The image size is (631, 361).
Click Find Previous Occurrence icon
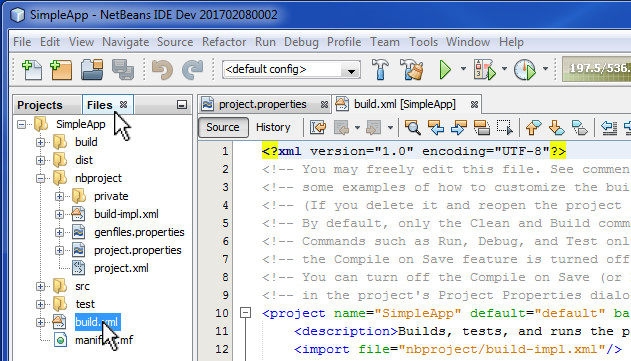click(436, 128)
